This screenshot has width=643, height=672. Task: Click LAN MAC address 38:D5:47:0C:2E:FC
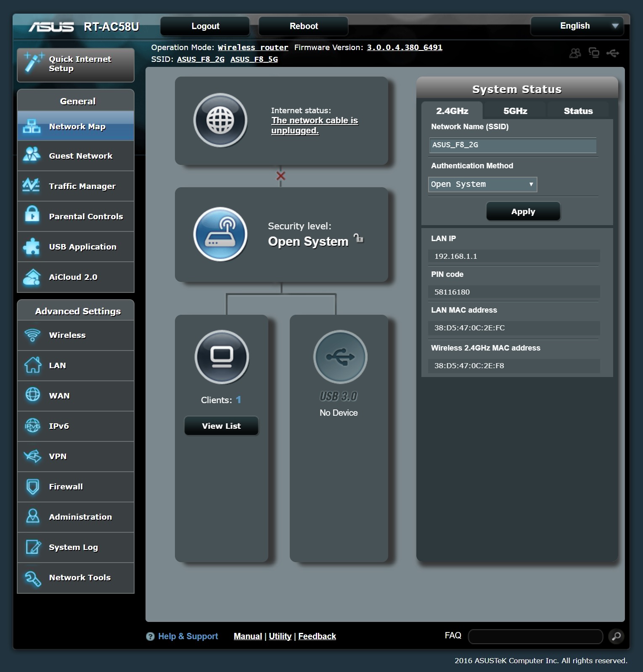[x=469, y=328]
